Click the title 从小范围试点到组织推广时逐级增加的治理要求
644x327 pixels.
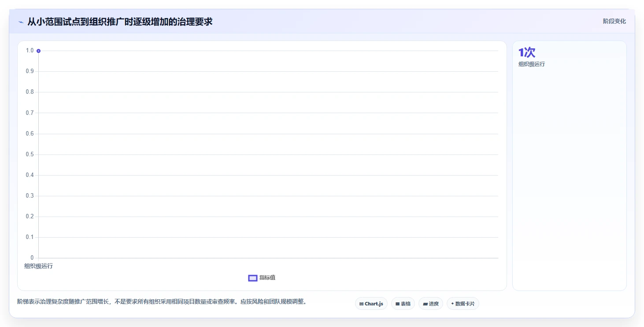click(x=120, y=22)
